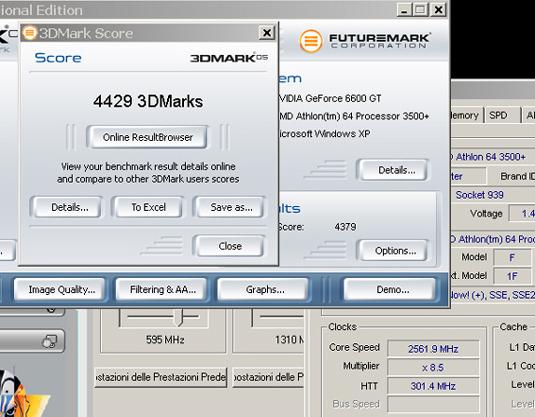This screenshot has height=417, width=535.
Task: Click the first Prestazioni Predefinite button
Action: click(160, 377)
